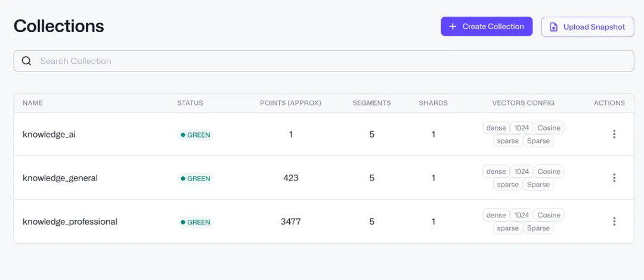Click the Points (Approx) column header
This screenshot has width=644, height=280.
(x=290, y=103)
